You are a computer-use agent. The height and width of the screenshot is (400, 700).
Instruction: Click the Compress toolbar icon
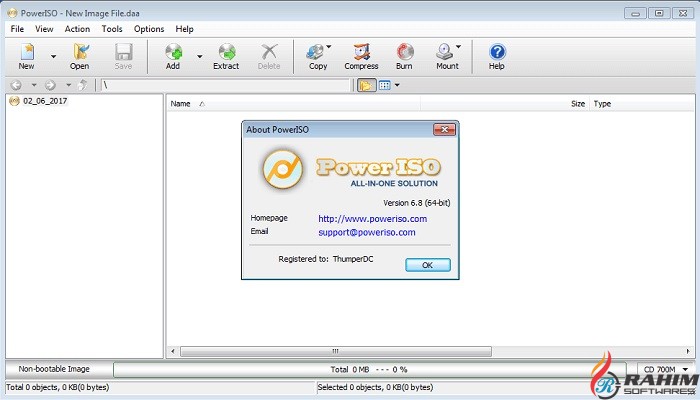pos(361,57)
